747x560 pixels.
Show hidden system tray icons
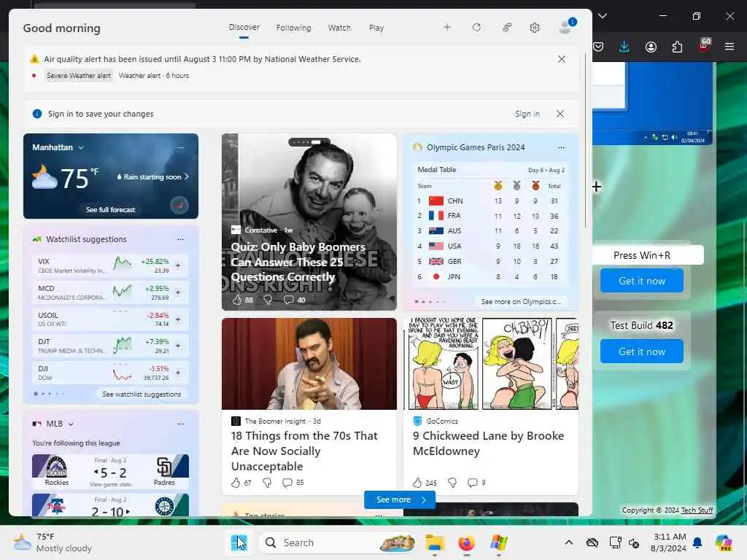click(x=569, y=542)
